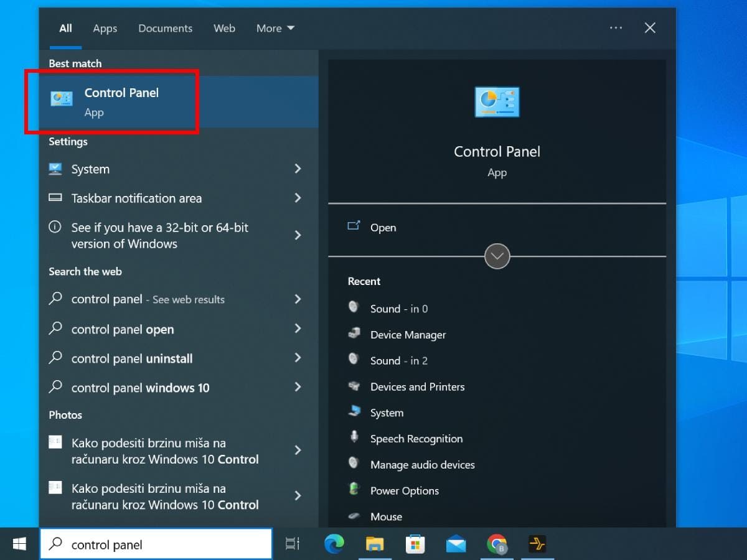
Task: Launch Microsoft Store from the taskbar
Action: [x=415, y=544]
